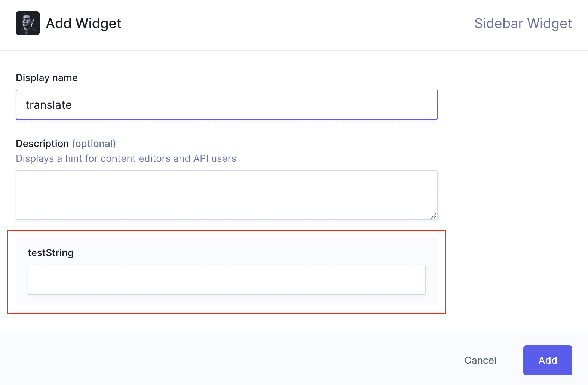Click the Cancel button
The height and width of the screenshot is (385, 588).
pyautogui.click(x=480, y=360)
